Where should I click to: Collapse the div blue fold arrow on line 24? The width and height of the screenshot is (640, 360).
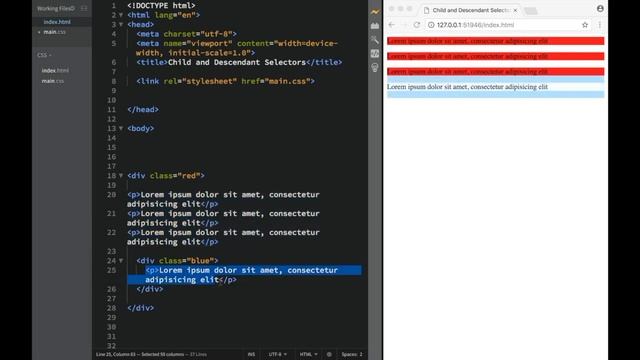point(121,260)
